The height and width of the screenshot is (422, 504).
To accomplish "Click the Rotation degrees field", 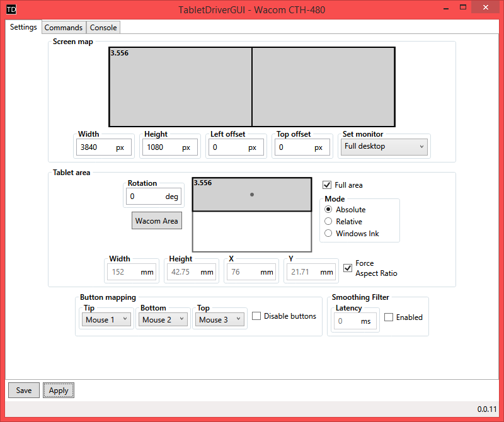I will click(154, 197).
